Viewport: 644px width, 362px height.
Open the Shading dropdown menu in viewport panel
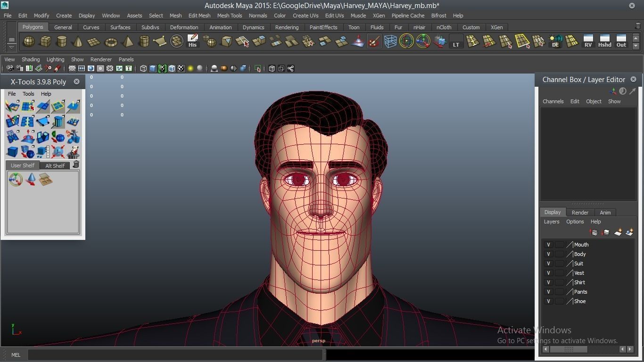click(x=31, y=59)
